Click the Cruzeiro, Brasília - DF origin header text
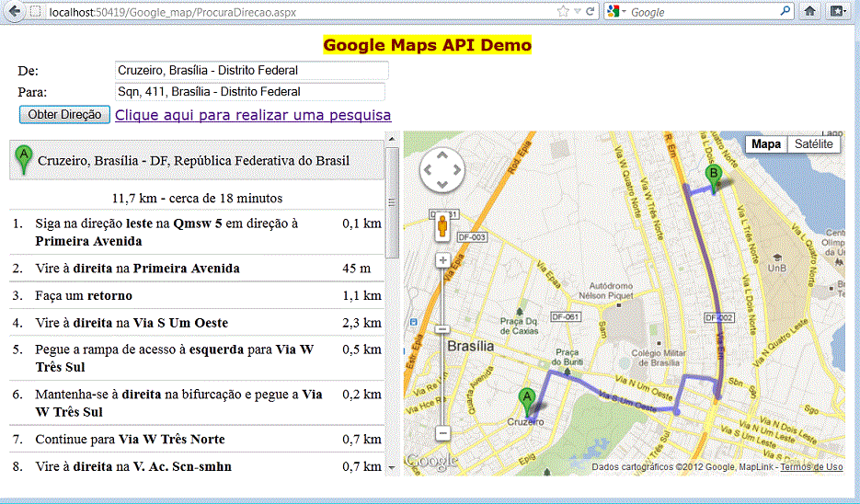860x504 pixels. [x=193, y=161]
